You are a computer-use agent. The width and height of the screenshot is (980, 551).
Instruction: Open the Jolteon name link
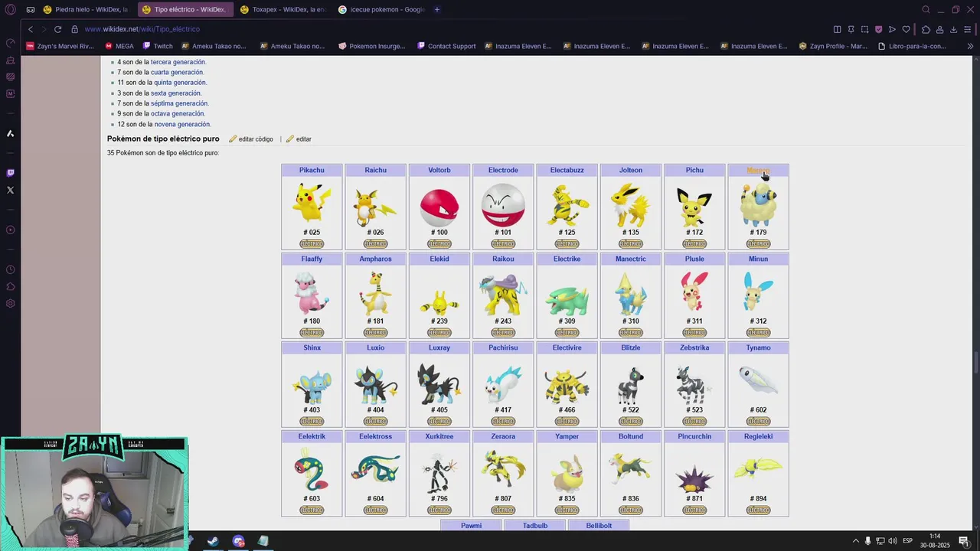pos(631,170)
